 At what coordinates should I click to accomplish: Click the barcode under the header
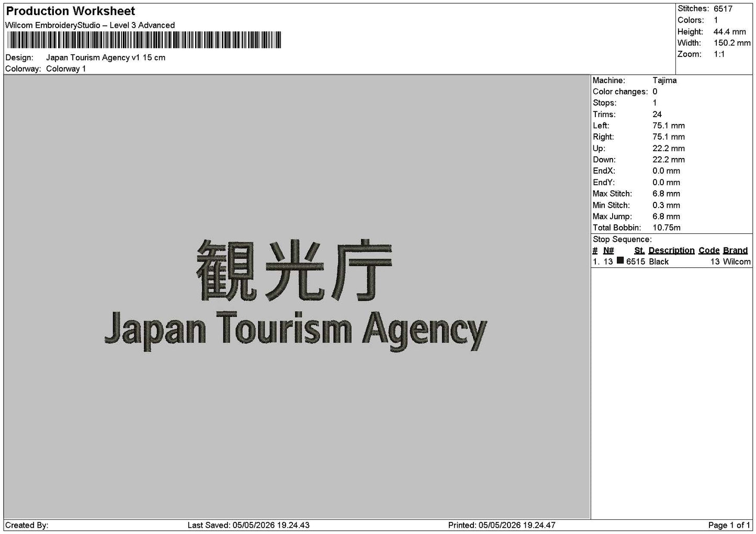coord(144,40)
